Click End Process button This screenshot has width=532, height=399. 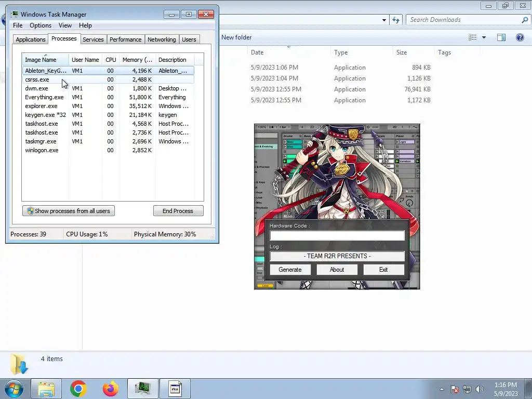tap(178, 211)
